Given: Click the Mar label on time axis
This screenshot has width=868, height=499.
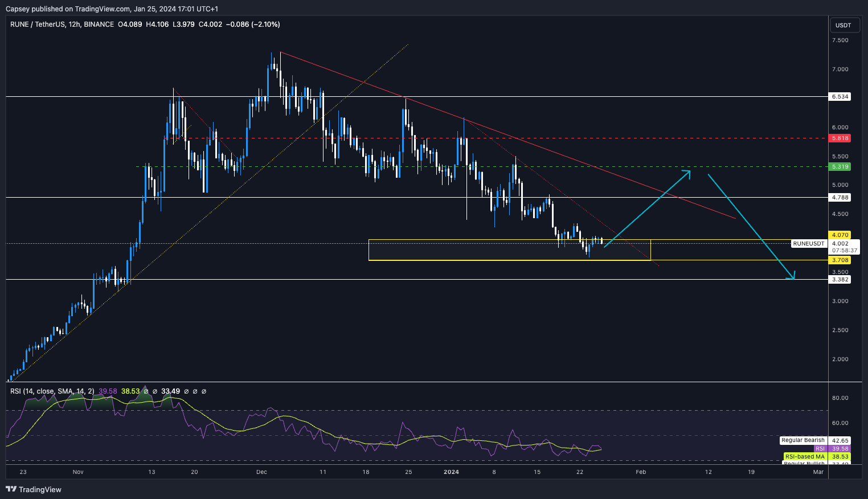Looking at the screenshot, I should pyautogui.click(x=818, y=472).
